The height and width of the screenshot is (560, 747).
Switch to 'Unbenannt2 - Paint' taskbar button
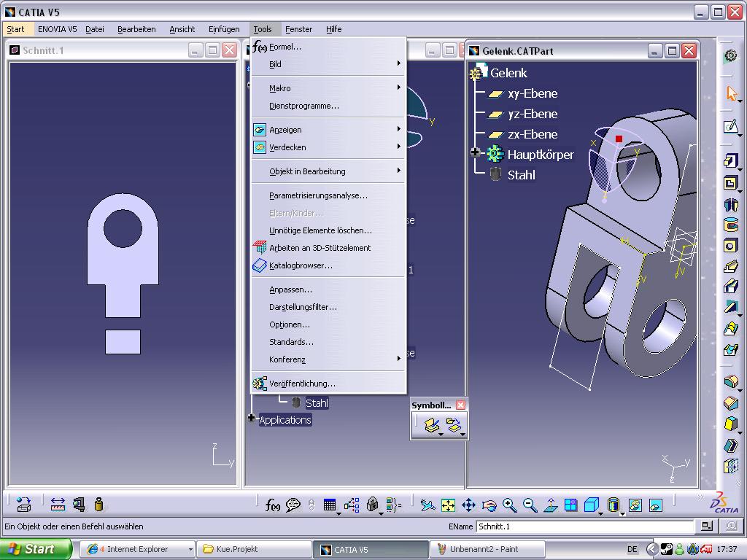(x=487, y=549)
